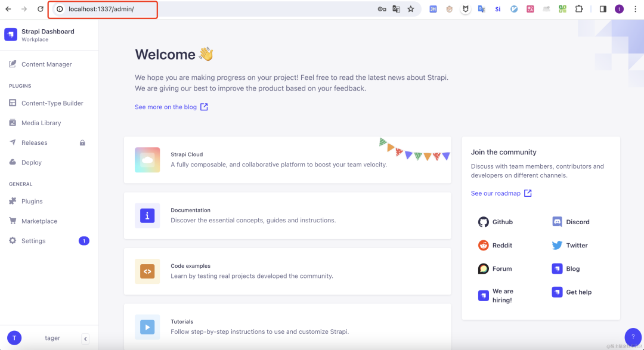Open the Github community link
Viewport: 644px width, 350px height.
(x=496, y=222)
